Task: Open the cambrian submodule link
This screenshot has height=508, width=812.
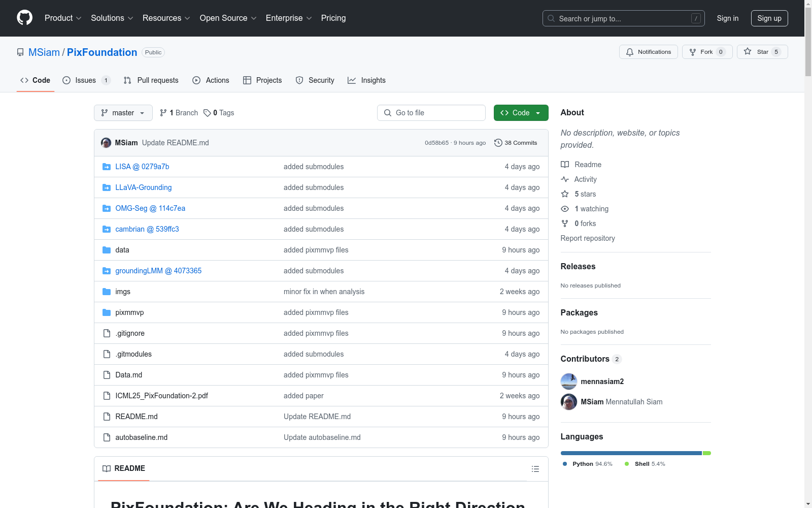Action: (x=147, y=229)
